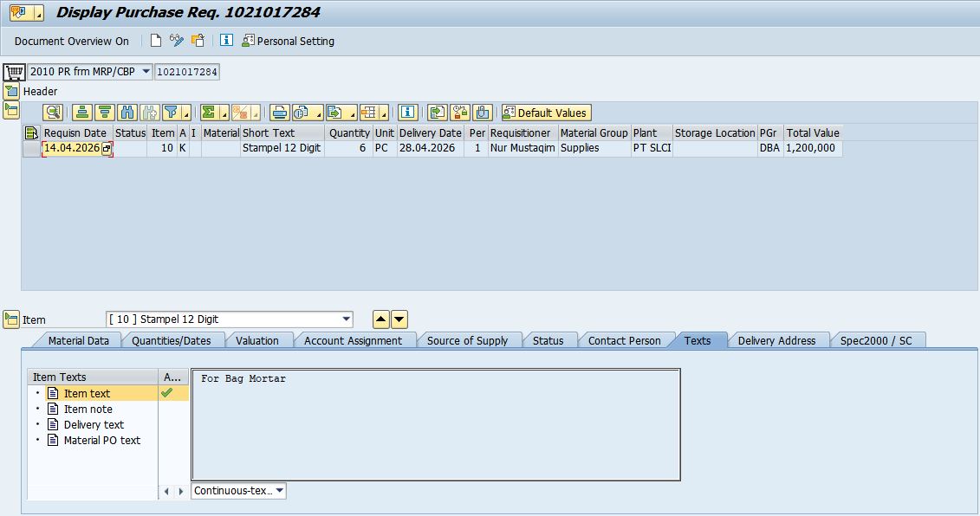This screenshot has width=980, height=516.
Task: Click the Personal Setting button
Action: pos(288,41)
